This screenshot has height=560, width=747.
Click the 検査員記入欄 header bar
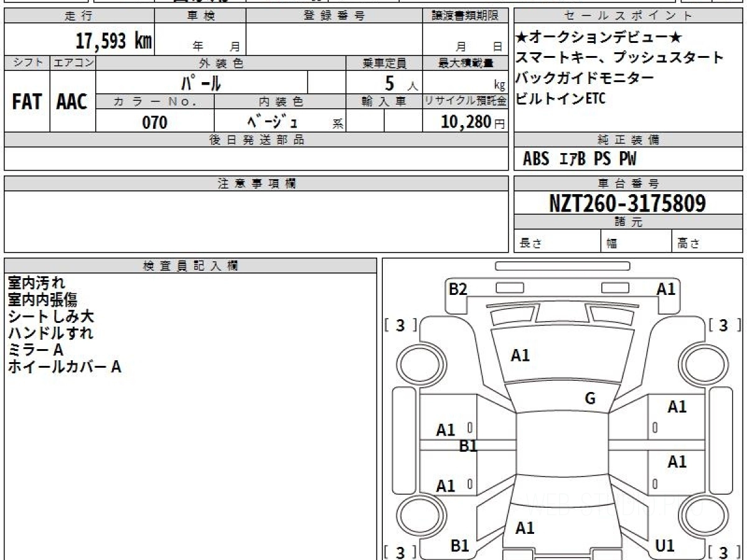click(x=190, y=265)
